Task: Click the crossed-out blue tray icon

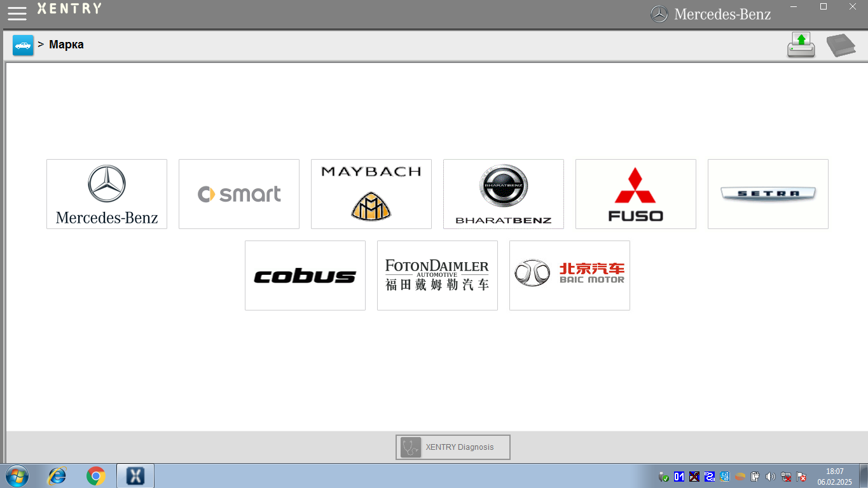Action: click(694, 477)
